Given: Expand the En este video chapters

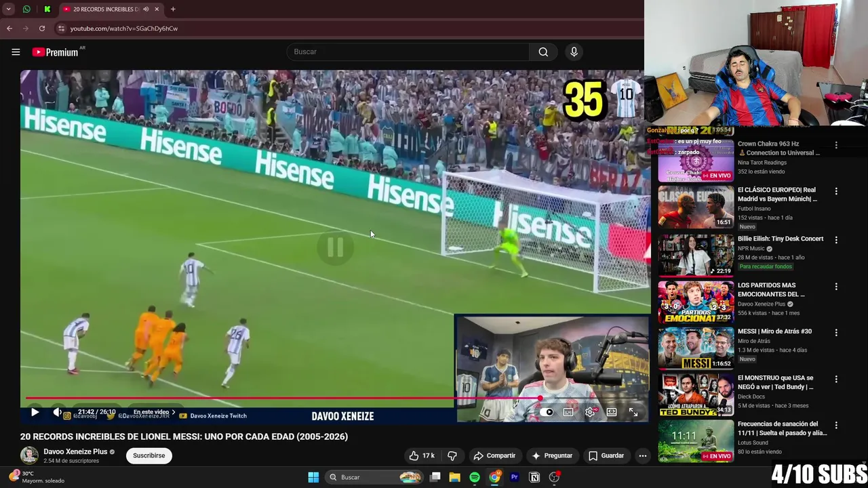Looking at the screenshot, I should [154, 412].
